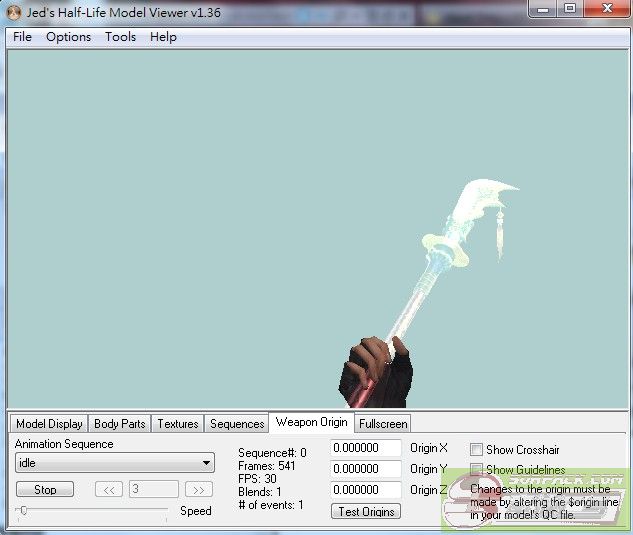This screenshot has width=633, height=535.
Task: Click the app icon in title bar
Action: (x=14, y=14)
